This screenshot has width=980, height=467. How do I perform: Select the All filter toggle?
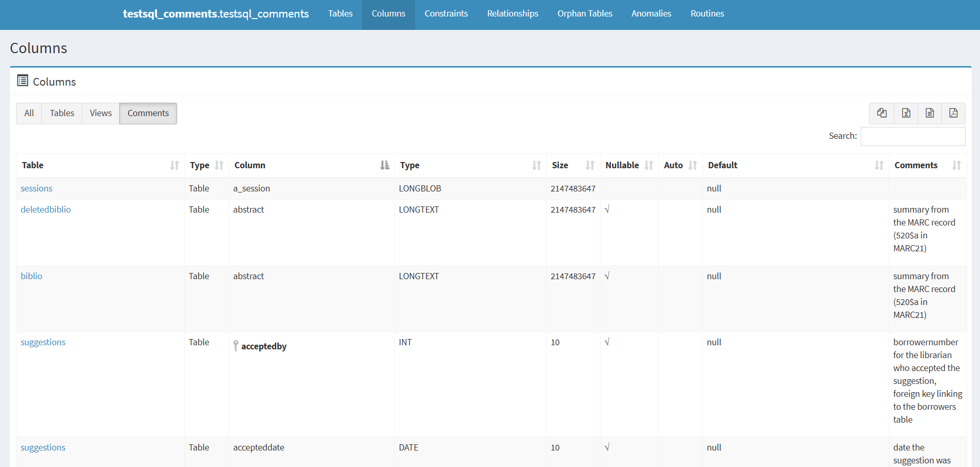pyautogui.click(x=29, y=114)
